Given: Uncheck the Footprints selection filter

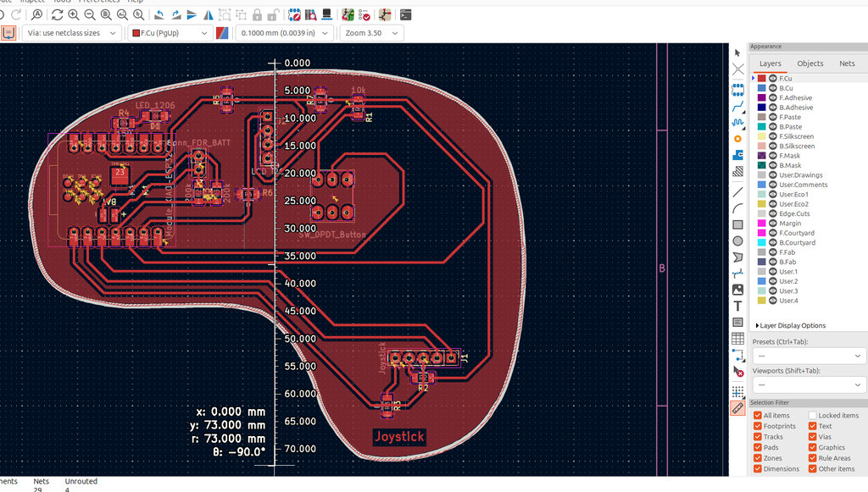Looking at the screenshot, I should click(x=757, y=426).
